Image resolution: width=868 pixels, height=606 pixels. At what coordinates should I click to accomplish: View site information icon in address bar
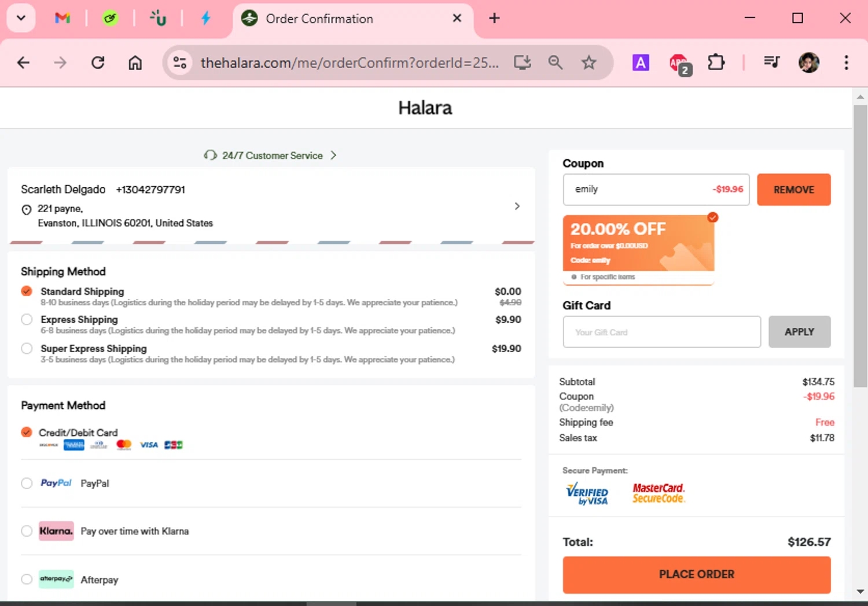(x=180, y=62)
